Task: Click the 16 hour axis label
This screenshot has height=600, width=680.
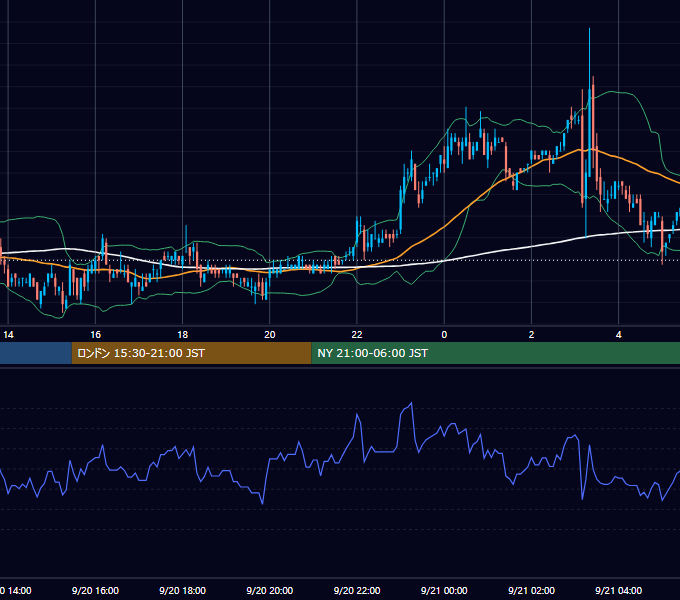Action: tap(95, 335)
